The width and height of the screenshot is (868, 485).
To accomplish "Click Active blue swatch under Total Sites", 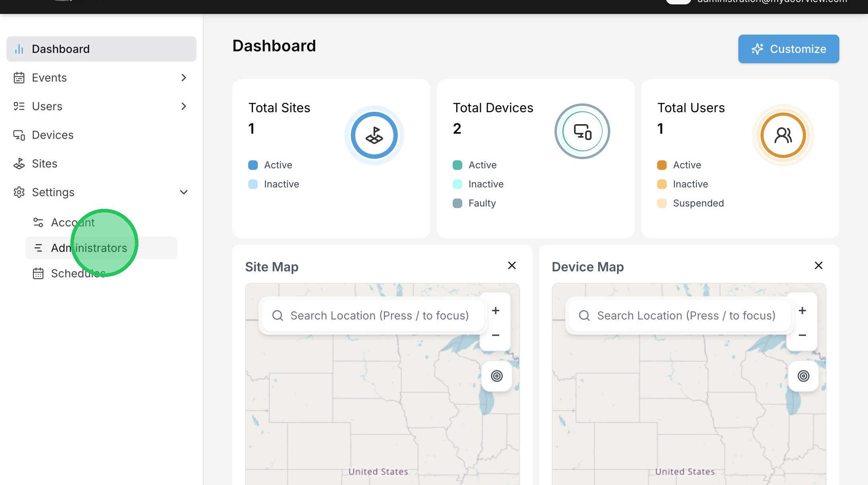I will coord(253,165).
